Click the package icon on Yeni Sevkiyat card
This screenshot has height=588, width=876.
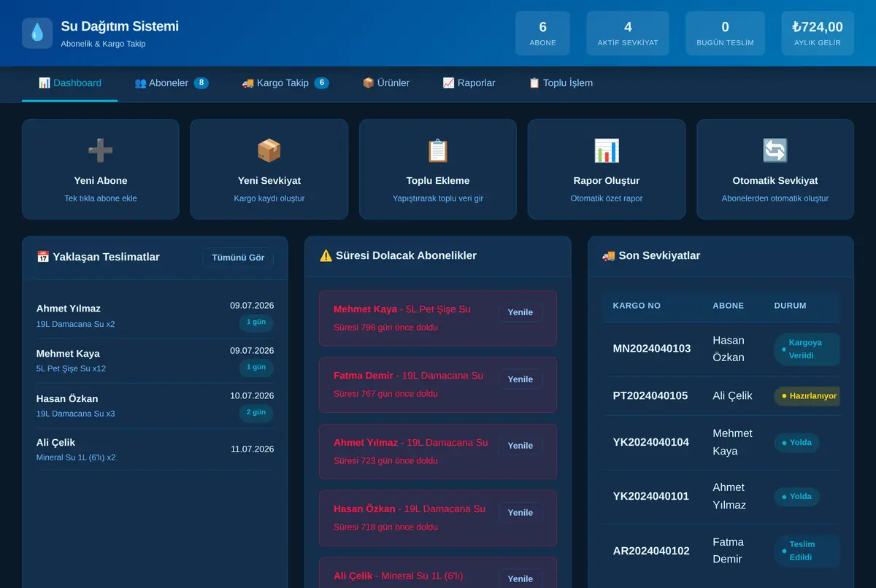(269, 151)
